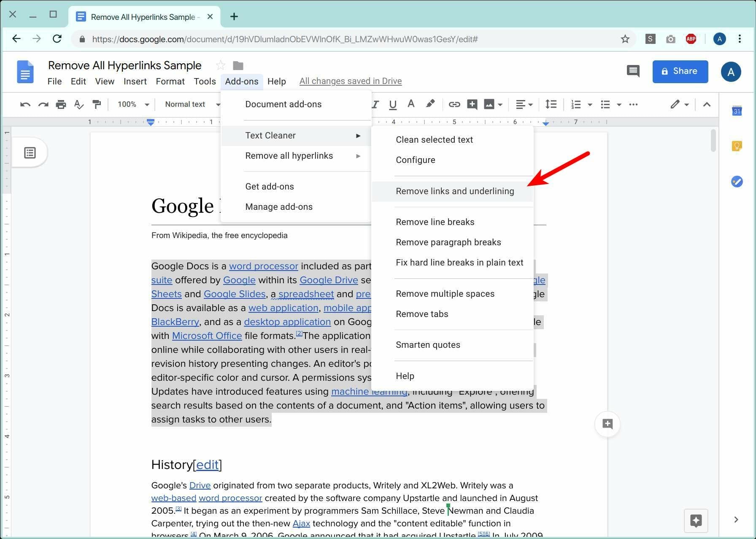756x539 pixels.
Task: Click the Share button
Action: point(680,71)
